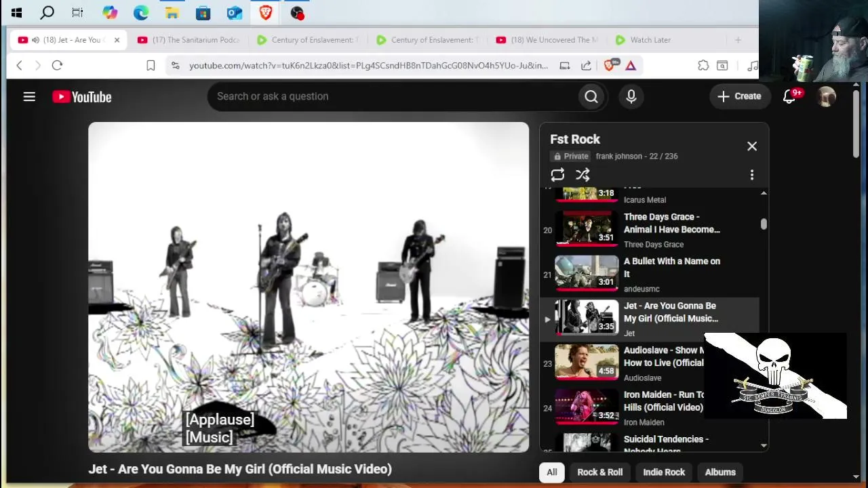Screen dimensions: 868x488
Task: Install or cast via screen icon in address bar
Action: tap(564, 65)
